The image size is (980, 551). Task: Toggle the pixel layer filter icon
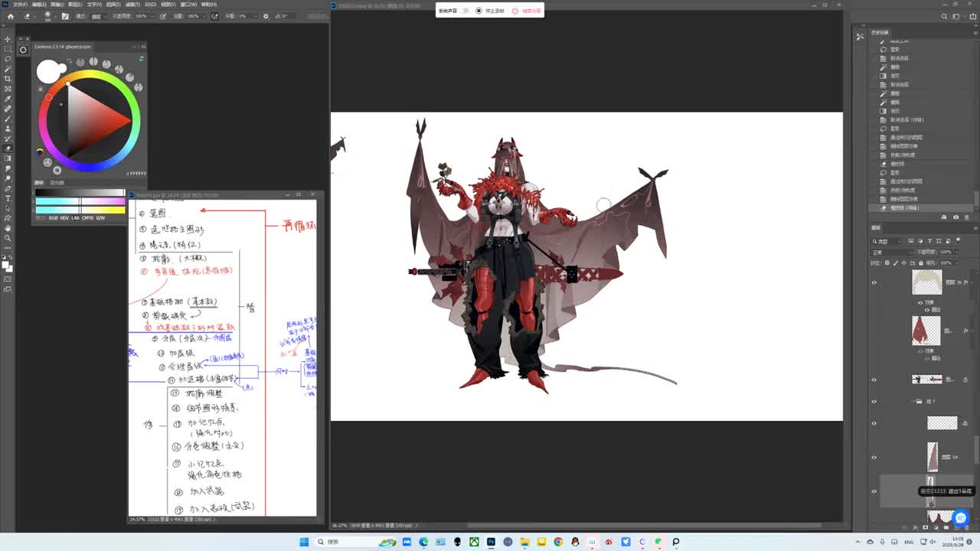coord(911,240)
